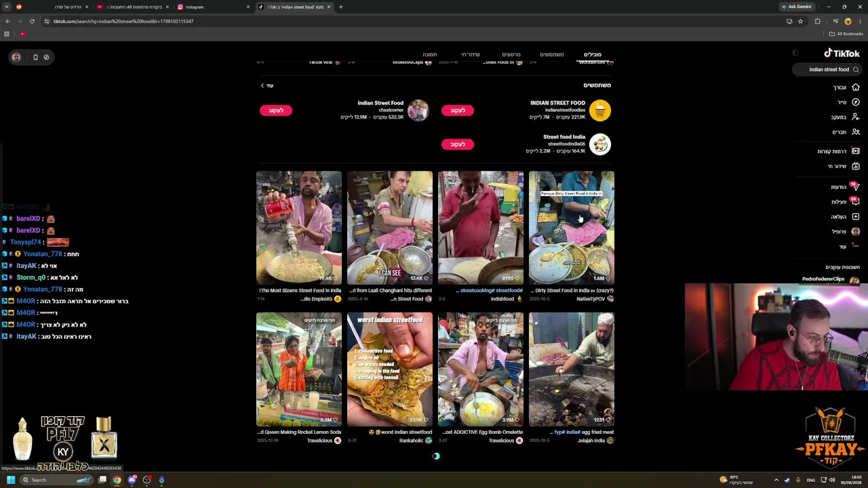Screen dimensions: 868x488
Task: Expand more users with the עוד arrow
Action: 267,85
